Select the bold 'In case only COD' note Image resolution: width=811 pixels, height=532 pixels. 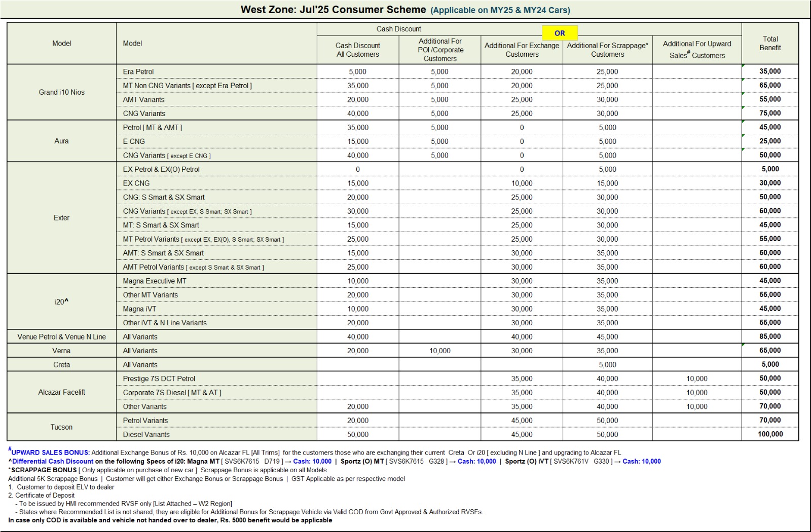tap(170, 520)
